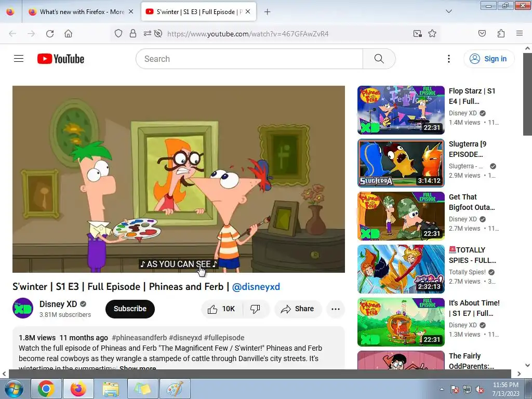This screenshot has width=532, height=399.
Task: Click horizontal scrollbar right arrow
Action: click(519, 374)
